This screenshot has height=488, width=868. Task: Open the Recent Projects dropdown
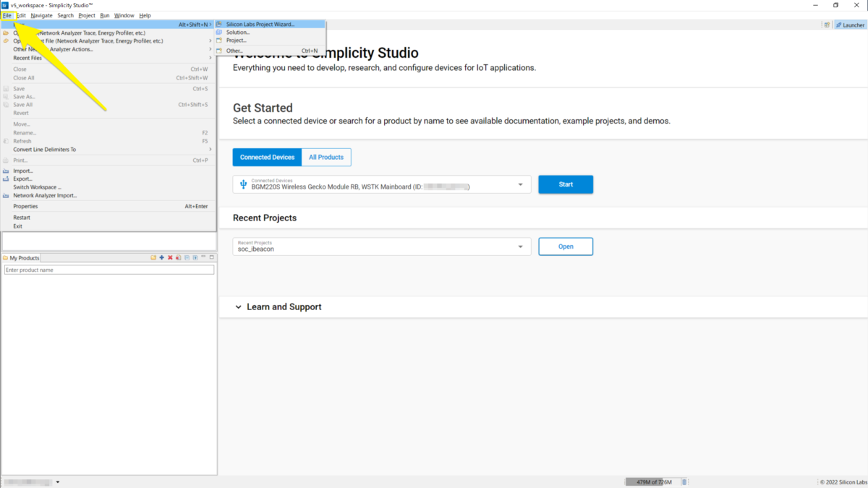tap(382, 247)
